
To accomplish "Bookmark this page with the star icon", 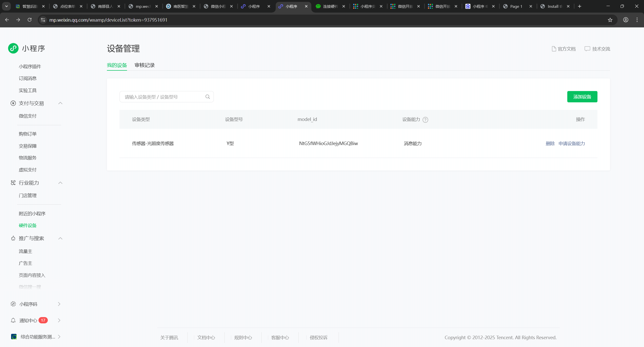I will [x=610, y=20].
